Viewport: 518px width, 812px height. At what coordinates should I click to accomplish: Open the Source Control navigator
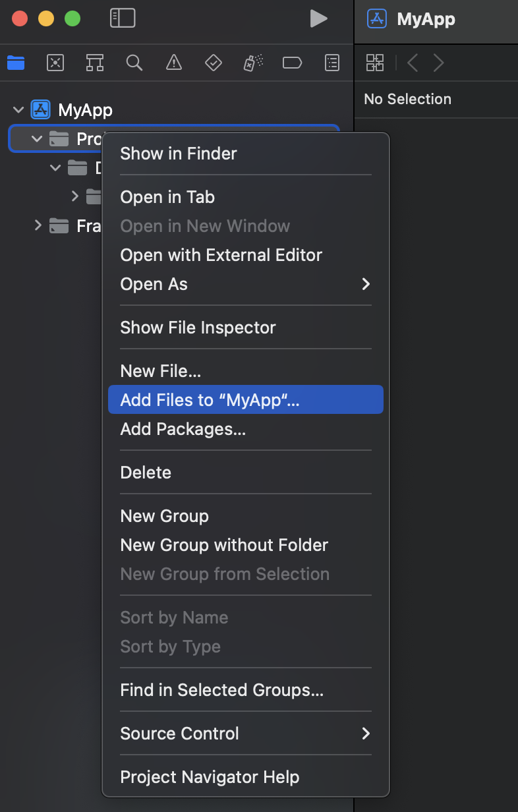(x=55, y=63)
